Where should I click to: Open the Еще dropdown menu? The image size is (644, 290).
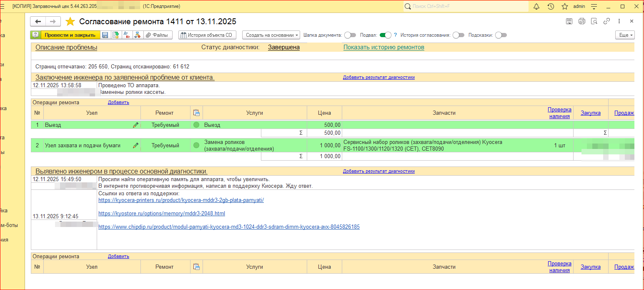(625, 35)
